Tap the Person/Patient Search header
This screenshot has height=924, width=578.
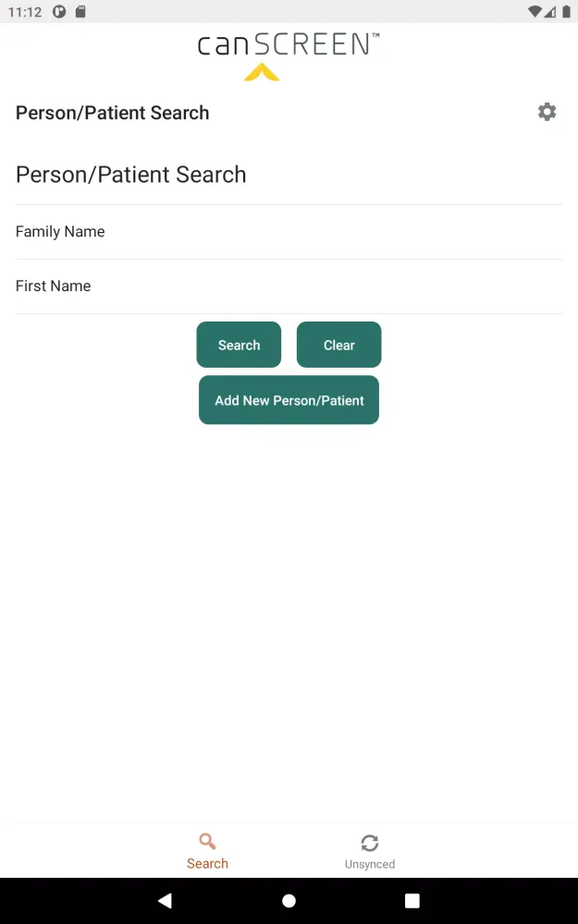point(112,113)
